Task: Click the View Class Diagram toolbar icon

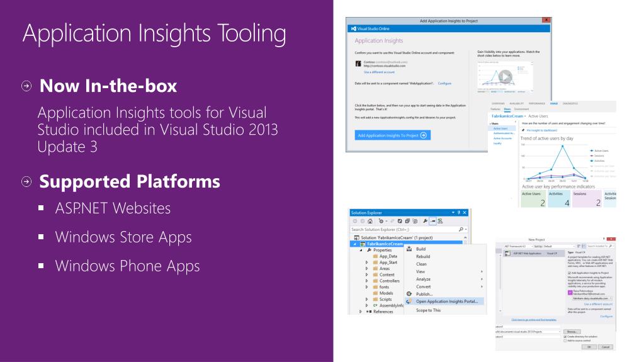Action: pos(440,221)
